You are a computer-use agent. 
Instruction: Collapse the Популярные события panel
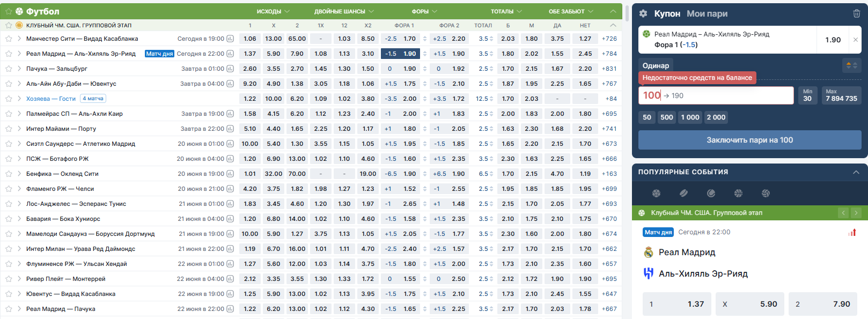(856, 172)
